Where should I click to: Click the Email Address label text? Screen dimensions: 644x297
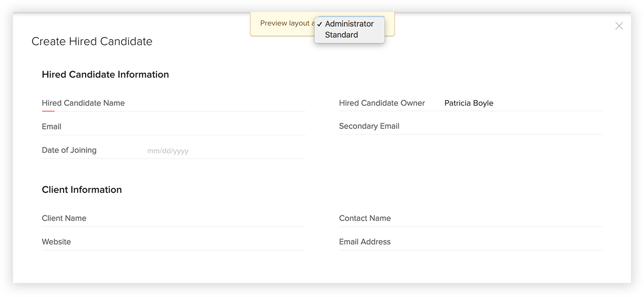[x=365, y=242]
